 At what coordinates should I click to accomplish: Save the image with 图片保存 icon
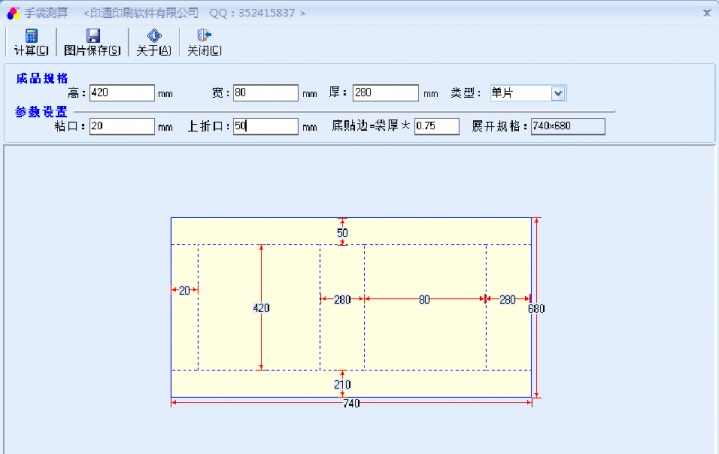click(x=92, y=36)
